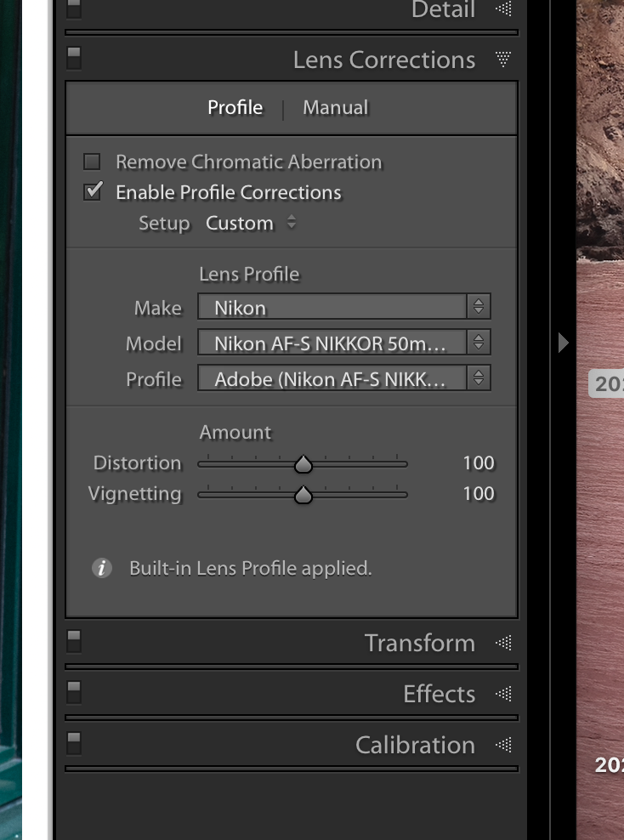Click the right panel collapse arrow
Screen dimensions: 624x840
(563, 343)
